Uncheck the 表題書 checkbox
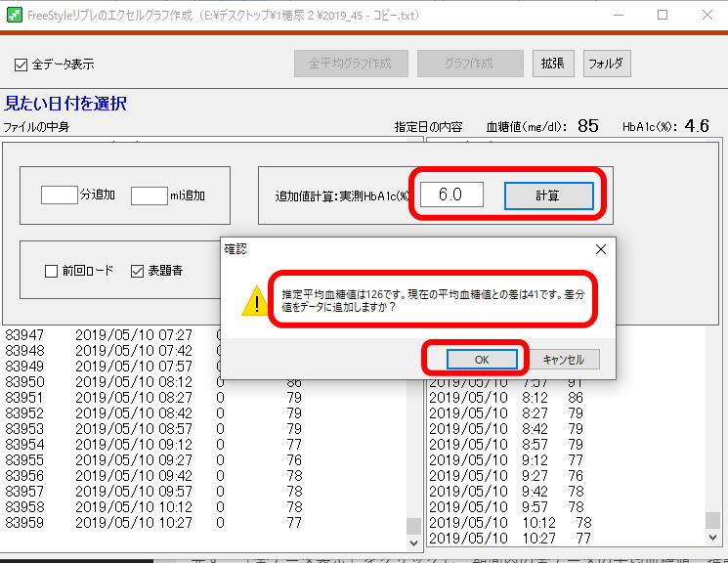The height and width of the screenshot is (563, 728). 138,271
